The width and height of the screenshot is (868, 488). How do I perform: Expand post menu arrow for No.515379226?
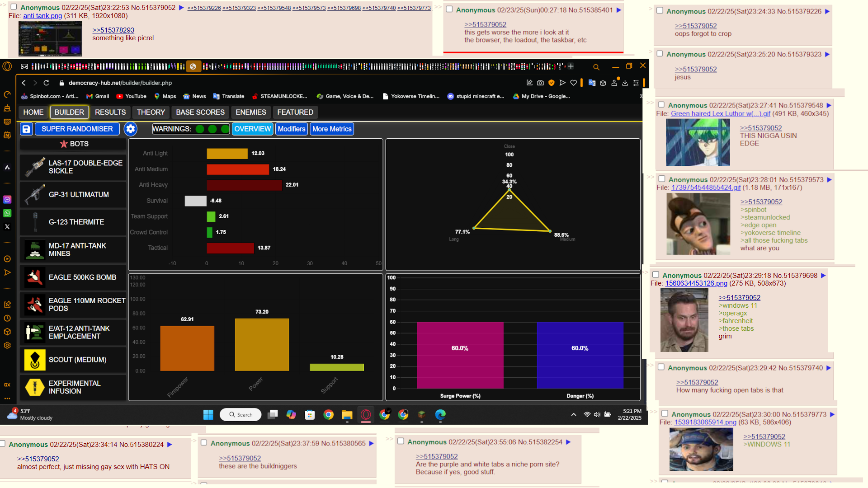(x=827, y=12)
